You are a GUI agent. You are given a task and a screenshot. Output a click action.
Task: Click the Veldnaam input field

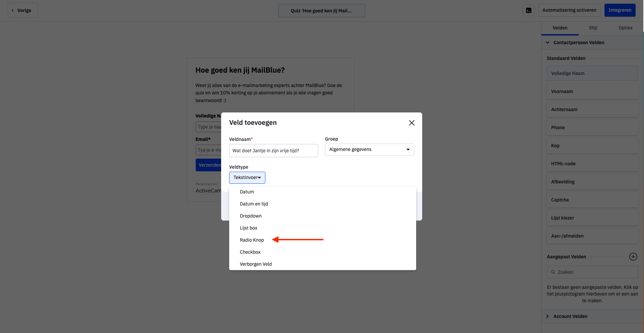point(274,151)
